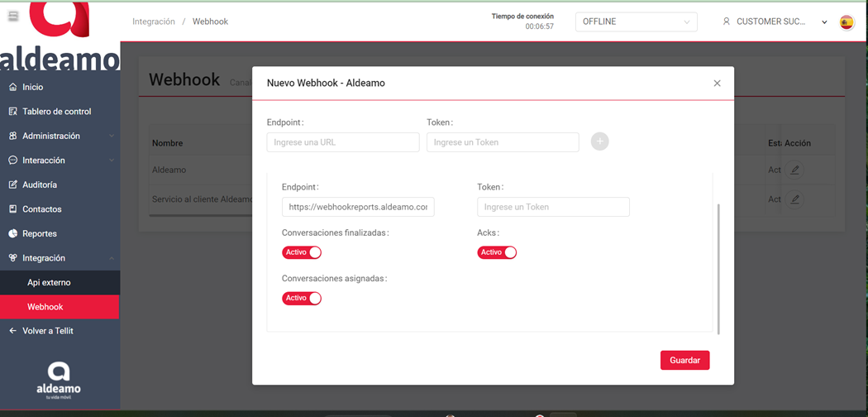Click the webhookreports.aldeamo endpoint field
Image resolution: width=868 pixels, height=417 pixels.
tap(358, 207)
